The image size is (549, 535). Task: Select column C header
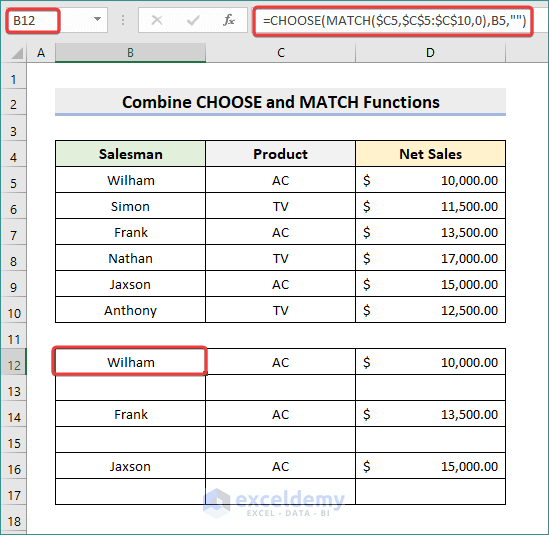(x=280, y=53)
